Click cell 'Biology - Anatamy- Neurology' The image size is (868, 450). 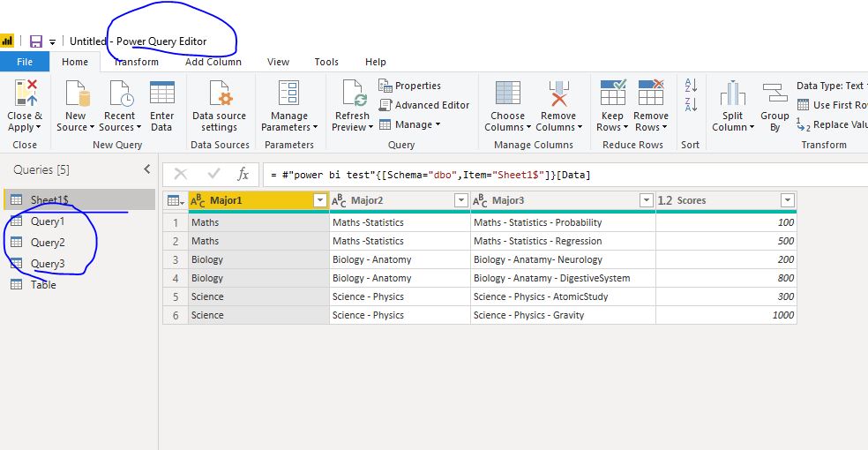[563, 259]
